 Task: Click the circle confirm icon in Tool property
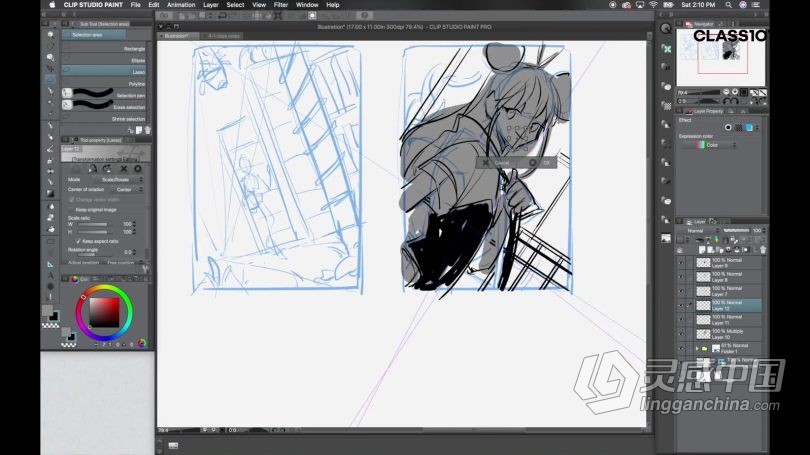(x=138, y=169)
